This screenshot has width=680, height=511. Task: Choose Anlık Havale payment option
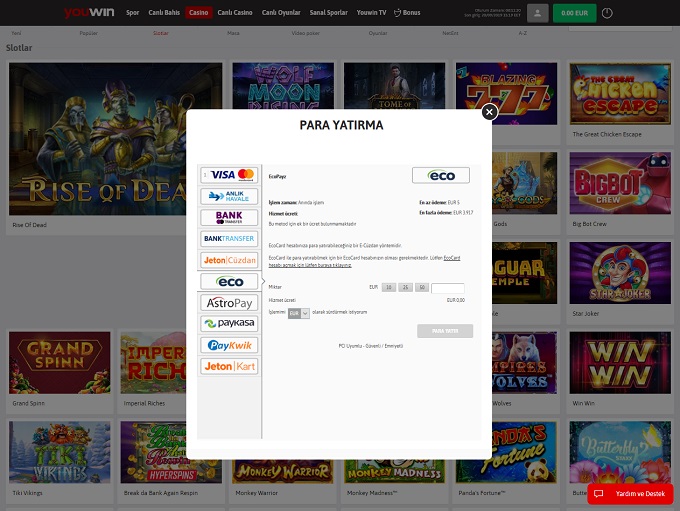tap(229, 196)
